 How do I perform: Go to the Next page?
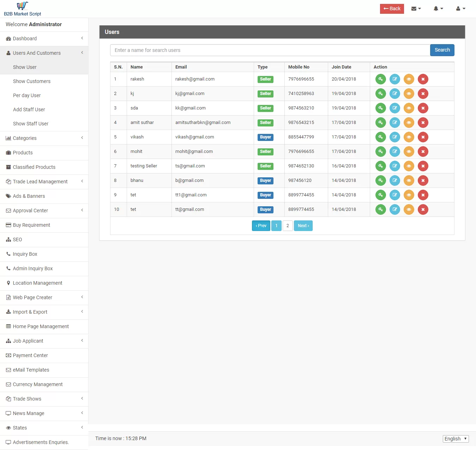coord(303,226)
